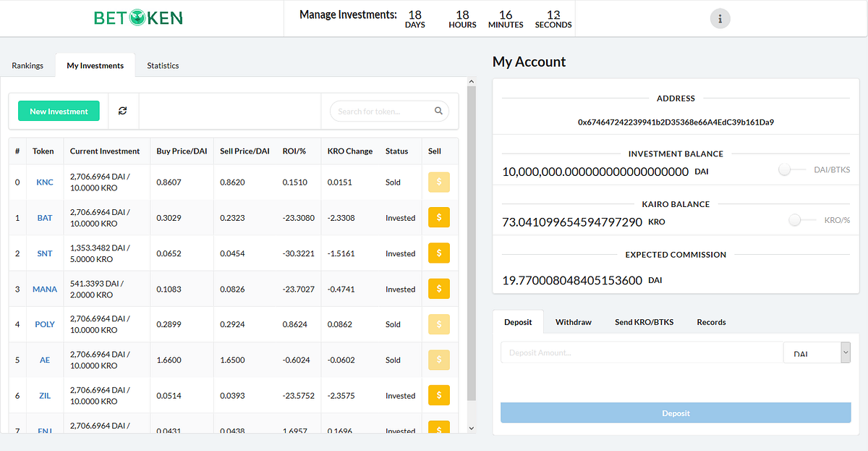The height and width of the screenshot is (451, 868).
Task: Click the refresh investments icon
Action: coord(123,111)
